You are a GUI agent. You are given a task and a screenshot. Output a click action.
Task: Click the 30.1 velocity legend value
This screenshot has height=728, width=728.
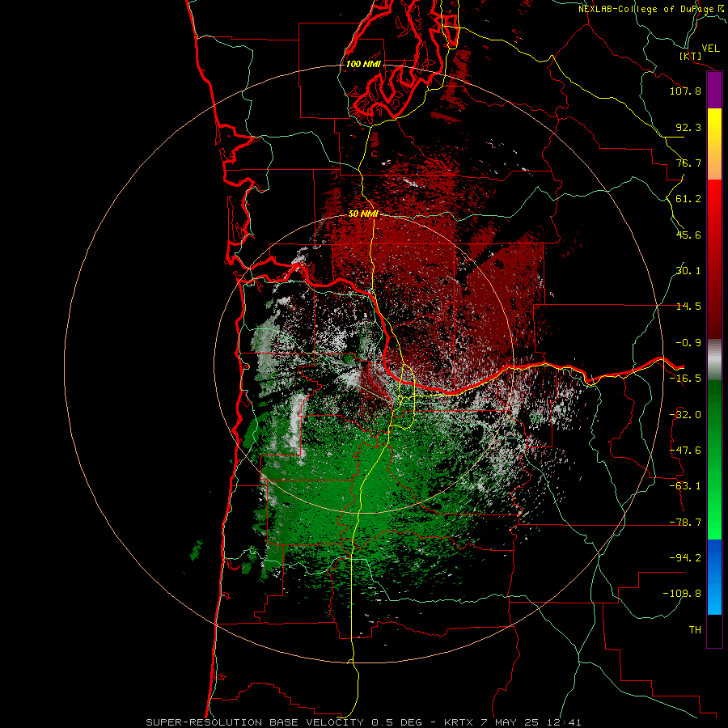point(688,271)
